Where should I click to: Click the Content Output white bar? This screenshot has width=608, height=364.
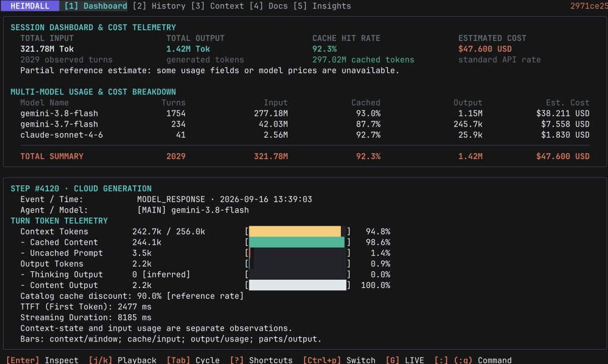click(297, 285)
